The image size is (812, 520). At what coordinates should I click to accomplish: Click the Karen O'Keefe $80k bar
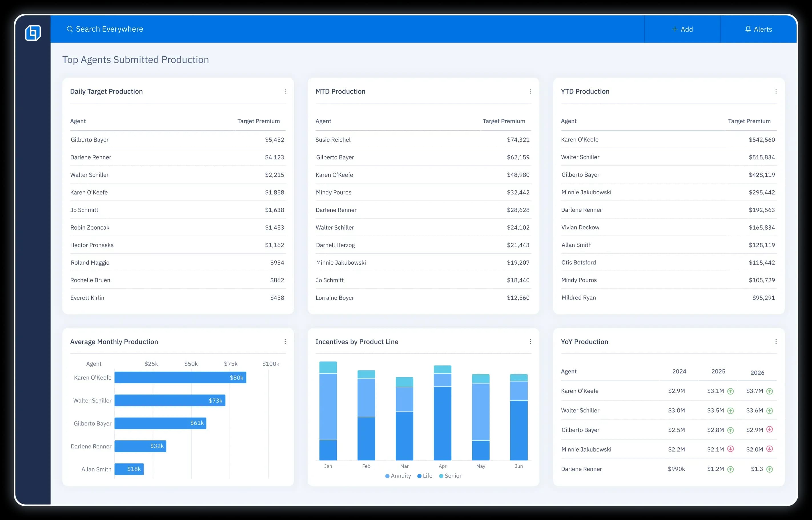coord(180,377)
